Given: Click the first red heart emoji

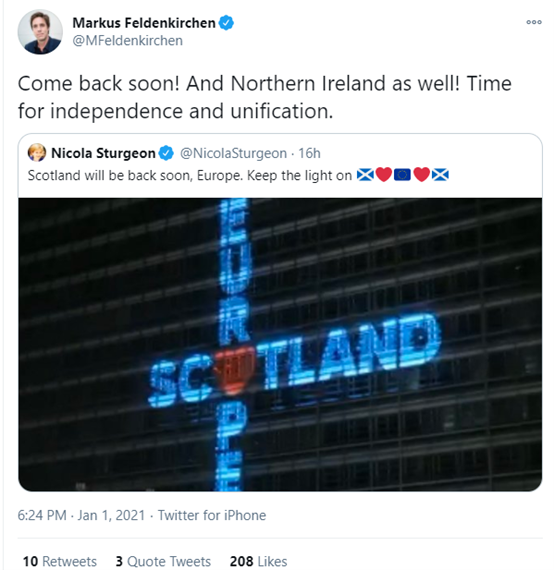Looking at the screenshot, I should [384, 175].
